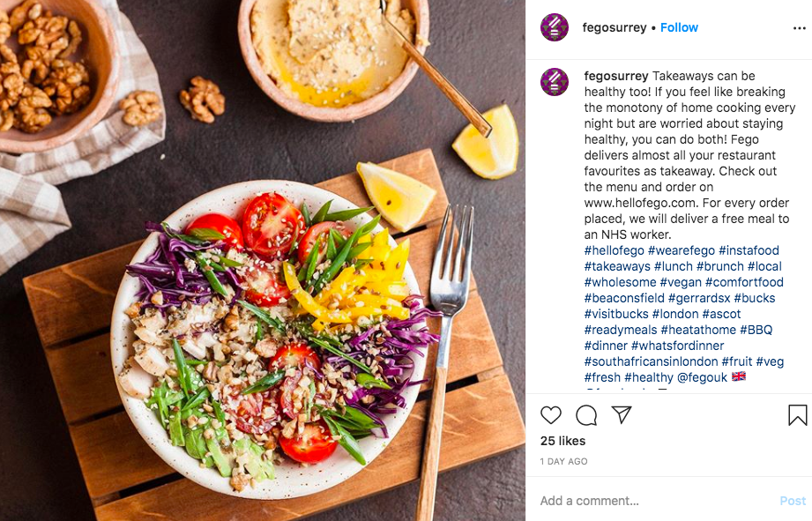Image resolution: width=812 pixels, height=521 pixels.
Task: Click the fegosurrey avatar in the header
Action: point(555,27)
